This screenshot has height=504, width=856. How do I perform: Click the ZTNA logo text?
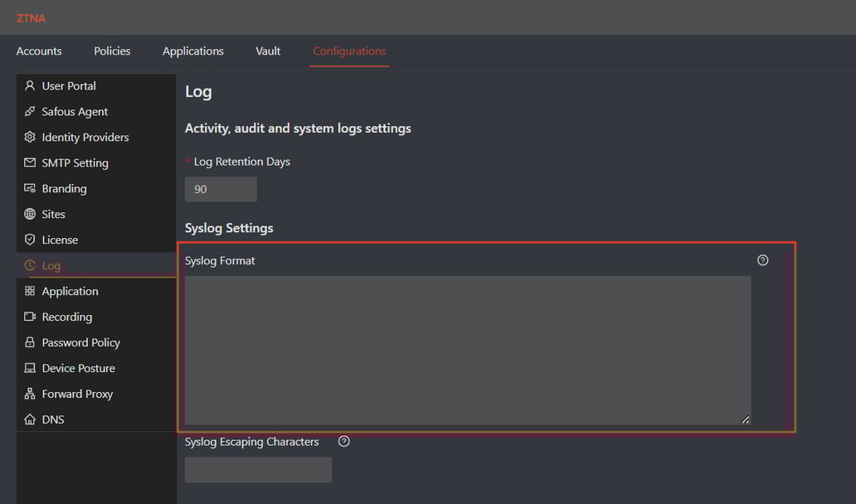(x=31, y=17)
